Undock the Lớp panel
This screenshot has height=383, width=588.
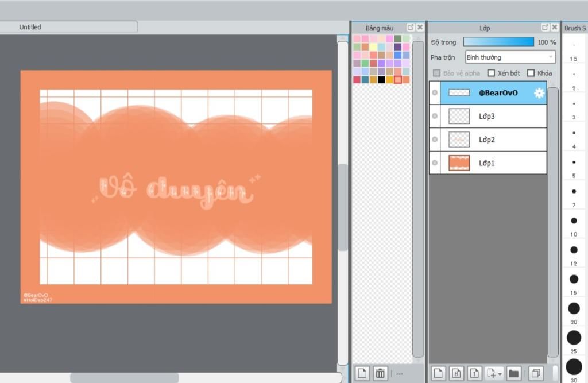(x=545, y=28)
